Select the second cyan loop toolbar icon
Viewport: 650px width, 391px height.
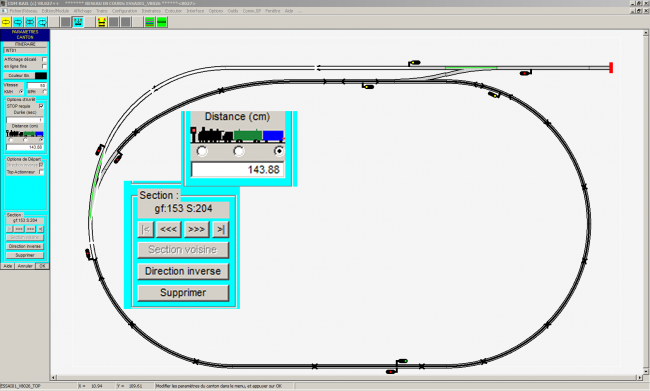18,22
